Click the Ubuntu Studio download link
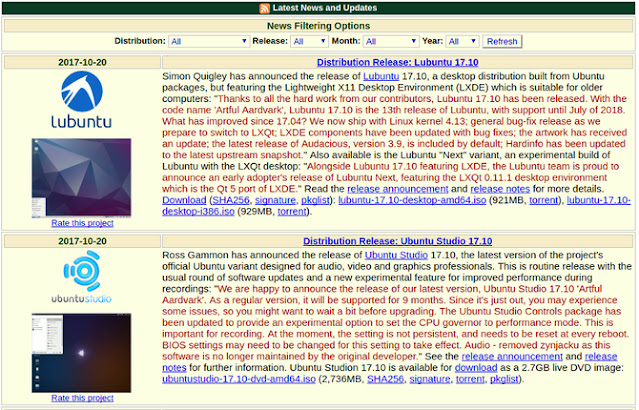This screenshot has height=410, width=639. 476,368
